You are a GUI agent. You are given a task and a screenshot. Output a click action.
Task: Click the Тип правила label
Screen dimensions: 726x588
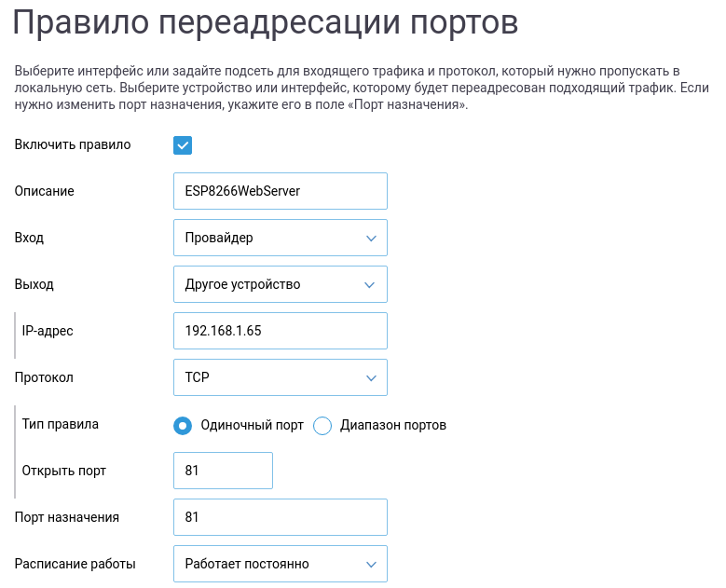(x=61, y=424)
